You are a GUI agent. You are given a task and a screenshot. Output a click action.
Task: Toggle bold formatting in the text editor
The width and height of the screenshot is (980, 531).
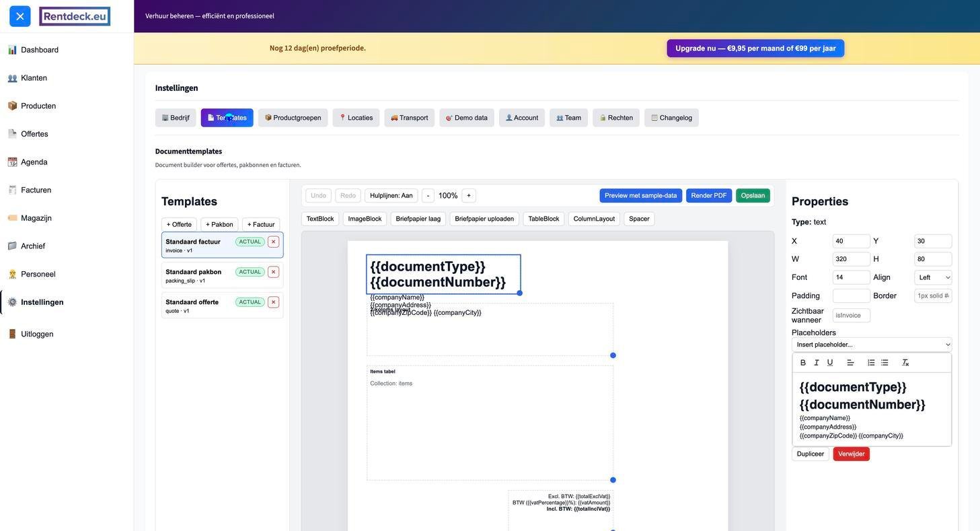(x=802, y=363)
